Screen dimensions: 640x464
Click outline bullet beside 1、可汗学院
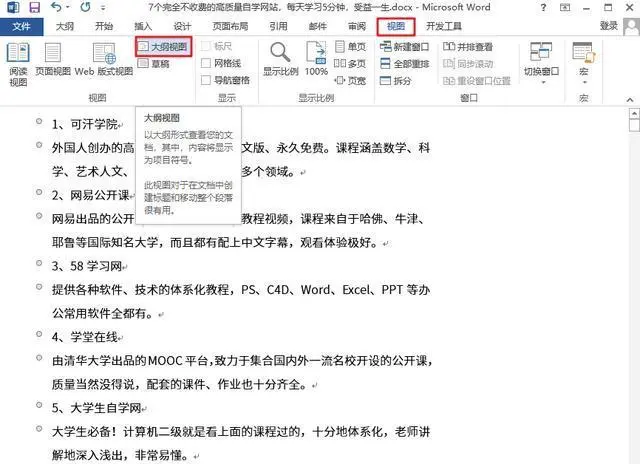click(39, 121)
